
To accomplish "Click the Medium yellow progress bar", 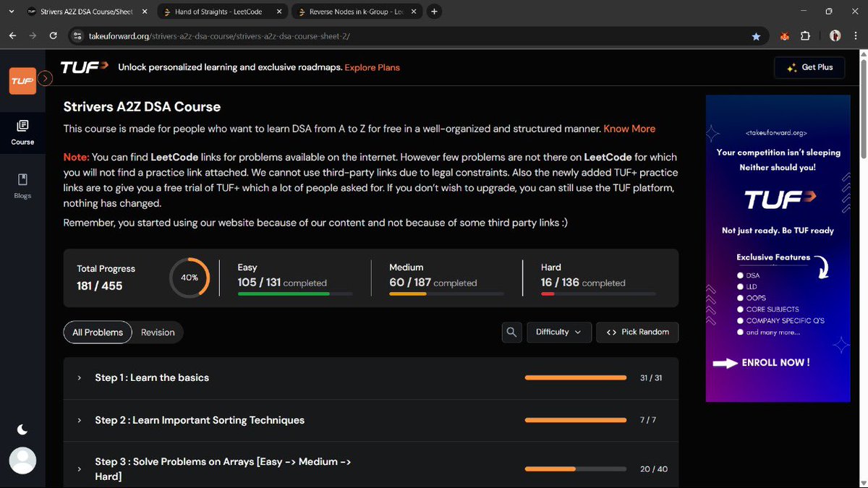I will coord(446,294).
